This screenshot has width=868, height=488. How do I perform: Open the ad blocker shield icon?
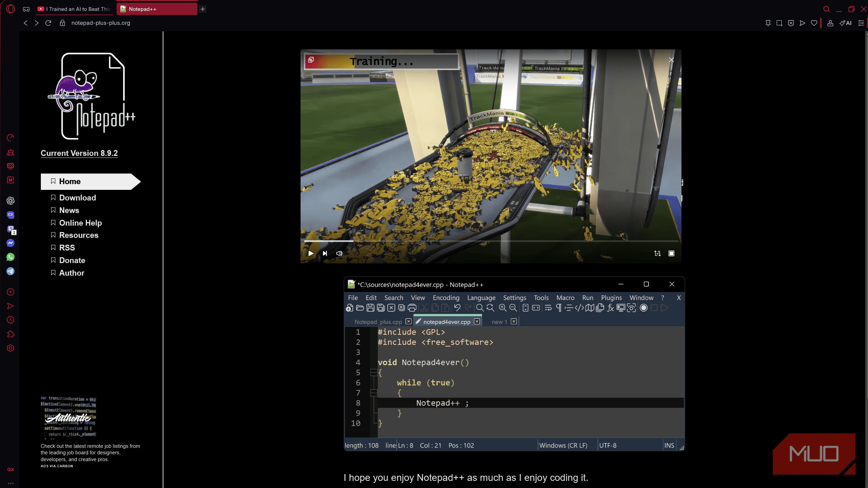(x=791, y=23)
